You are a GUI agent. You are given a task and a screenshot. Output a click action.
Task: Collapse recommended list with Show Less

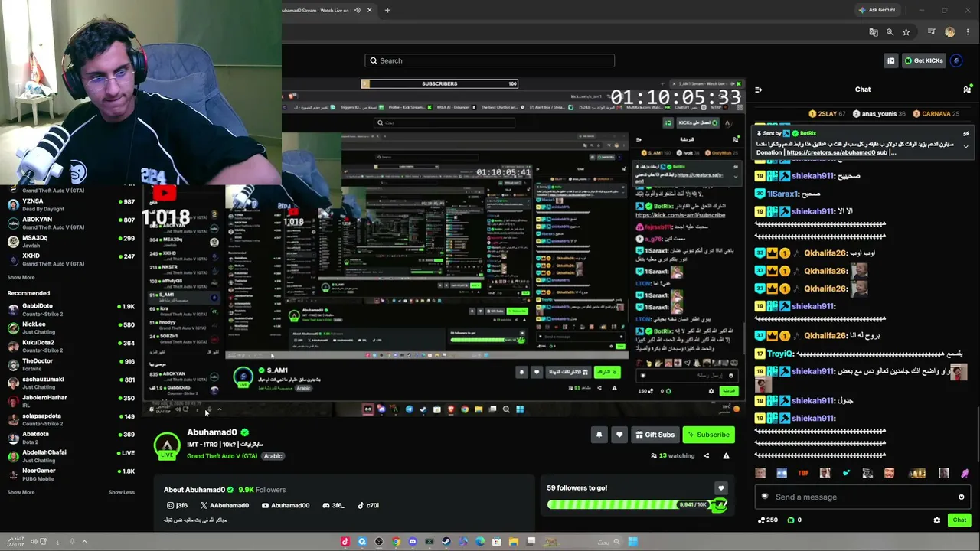pos(121,492)
